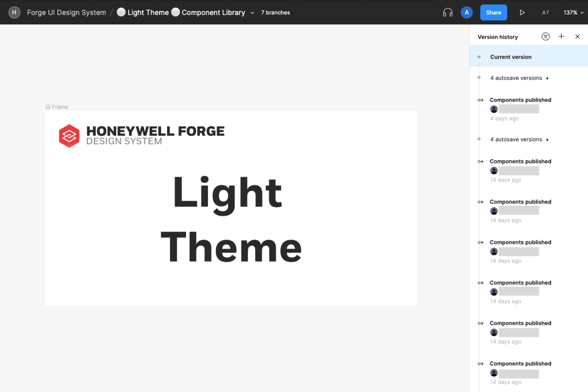
Task: Expand the 4 autosave versions entry
Action: coord(547,78)
